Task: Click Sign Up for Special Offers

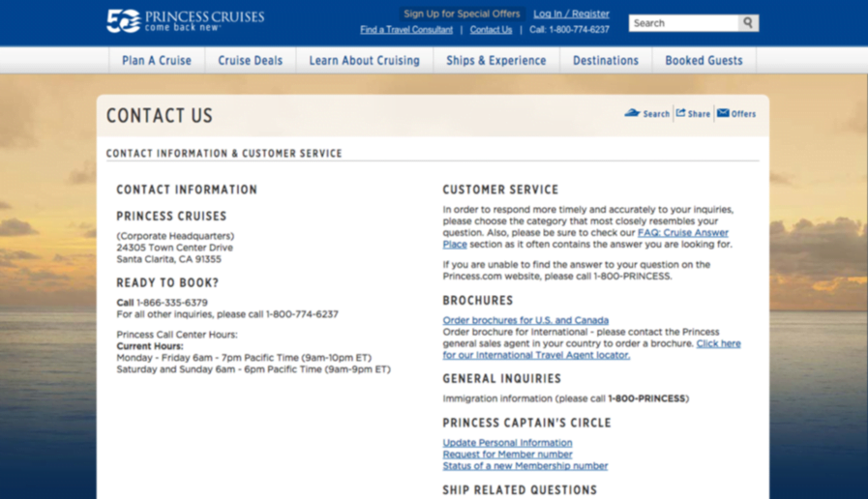Action: pyautogui.click(x=462, y=14)
